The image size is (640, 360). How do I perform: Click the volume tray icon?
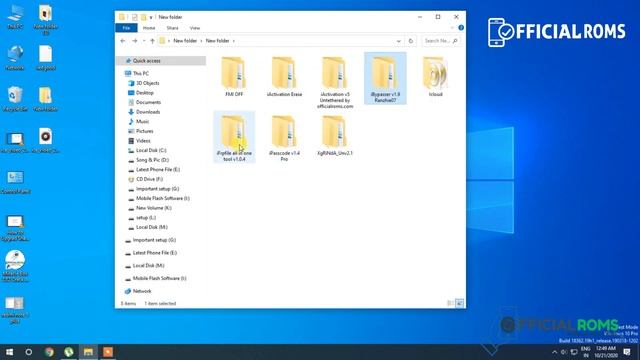point(564,352)
